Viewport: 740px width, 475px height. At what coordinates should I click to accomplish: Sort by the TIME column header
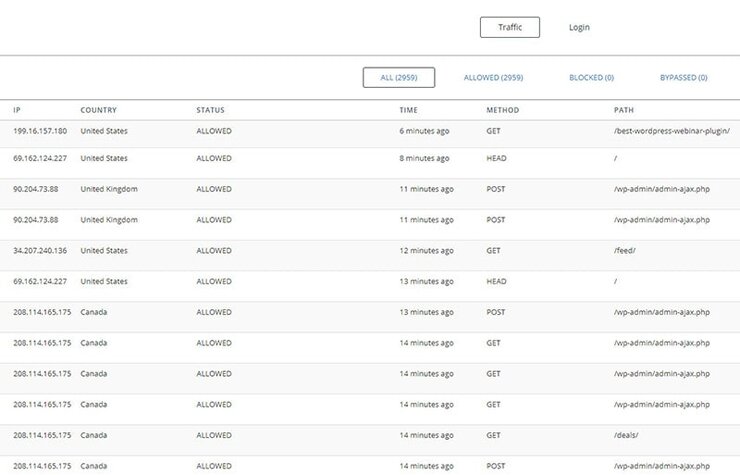[408, 110]
